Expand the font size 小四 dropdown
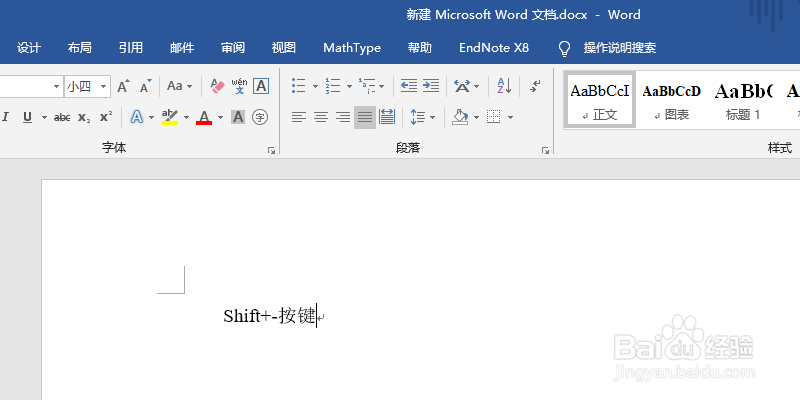The width and height of the screenshot is (800, 400). point(104,86)
